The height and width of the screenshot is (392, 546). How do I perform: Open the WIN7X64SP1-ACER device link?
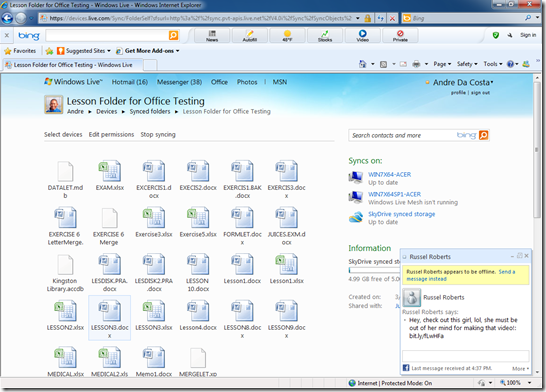394,194
